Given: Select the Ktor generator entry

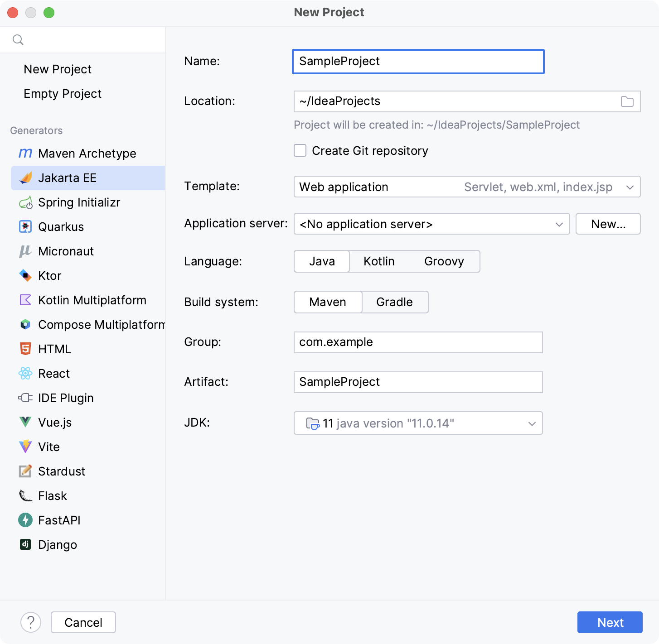Looking at the screenshot, I should click(88, 275).
